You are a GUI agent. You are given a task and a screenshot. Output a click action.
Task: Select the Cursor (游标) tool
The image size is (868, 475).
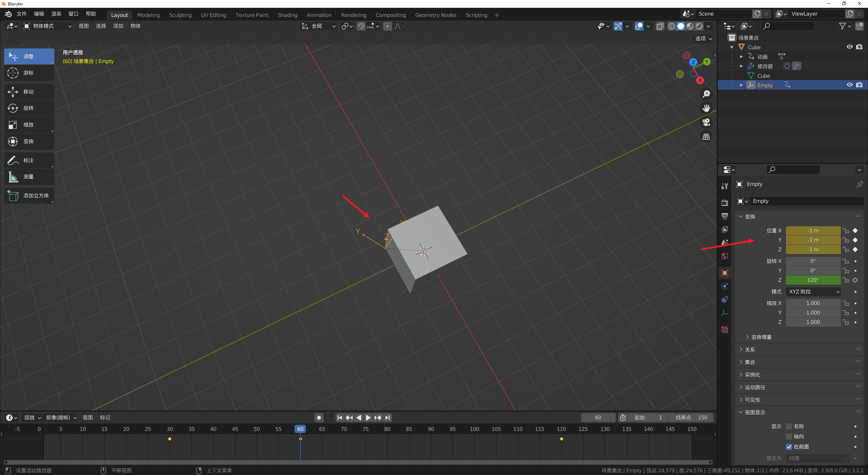[29, 73]
